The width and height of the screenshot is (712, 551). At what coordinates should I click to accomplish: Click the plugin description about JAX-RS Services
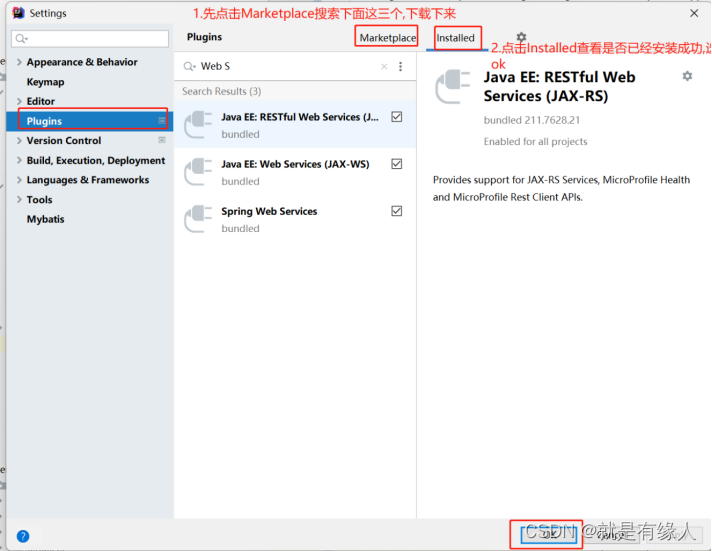[561, 189]
